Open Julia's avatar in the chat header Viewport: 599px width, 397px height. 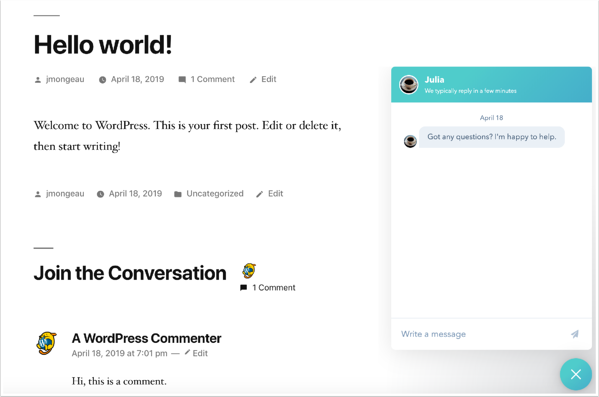point(408,84)
